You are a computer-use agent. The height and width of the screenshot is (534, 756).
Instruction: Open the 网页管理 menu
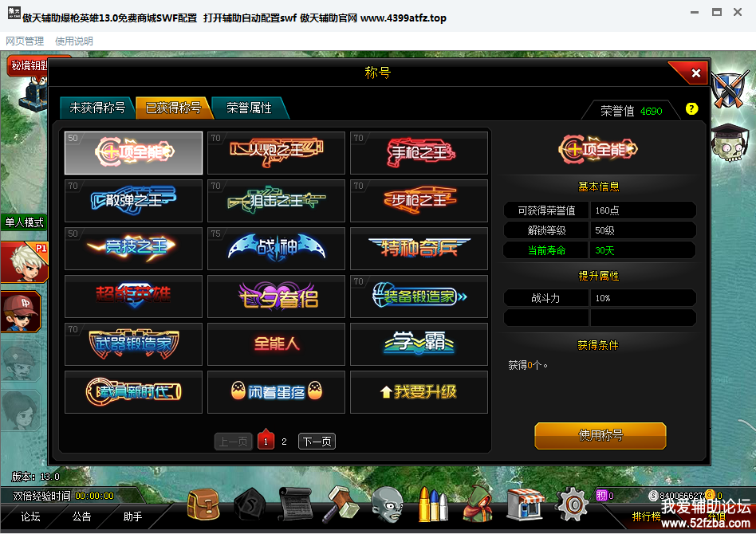point(25,41)
